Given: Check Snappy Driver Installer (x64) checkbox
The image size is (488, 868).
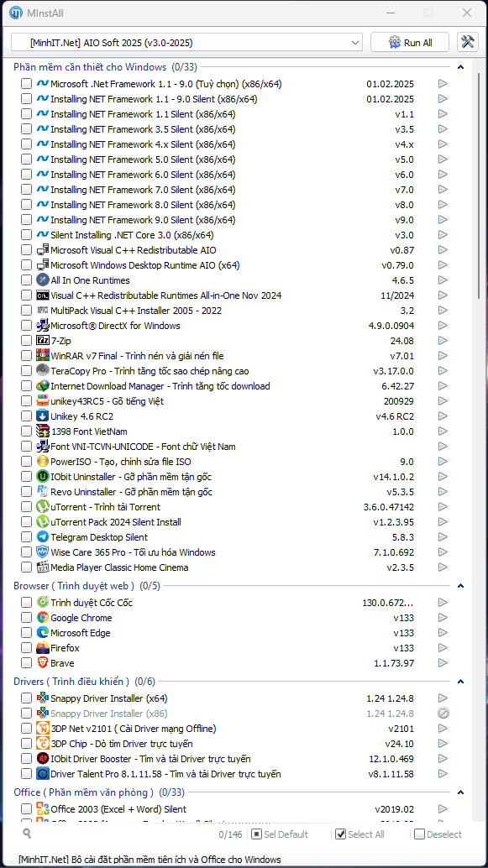Looking at the screenshot, I should click(26, 698).
